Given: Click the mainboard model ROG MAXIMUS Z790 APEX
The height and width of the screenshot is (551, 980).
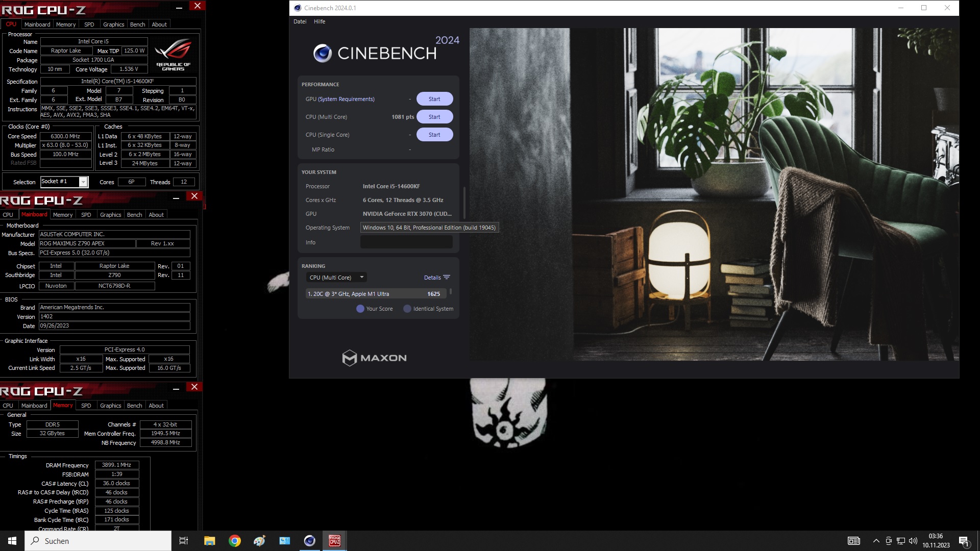Looking at the screenshot, I should coord(87,244).
